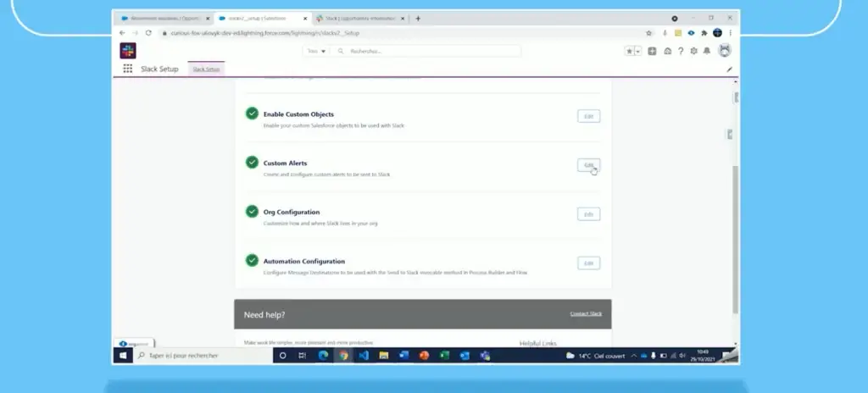868x393 pixels.
Task: Open Chrome three-dot menu
Action: tap(730, 33)
